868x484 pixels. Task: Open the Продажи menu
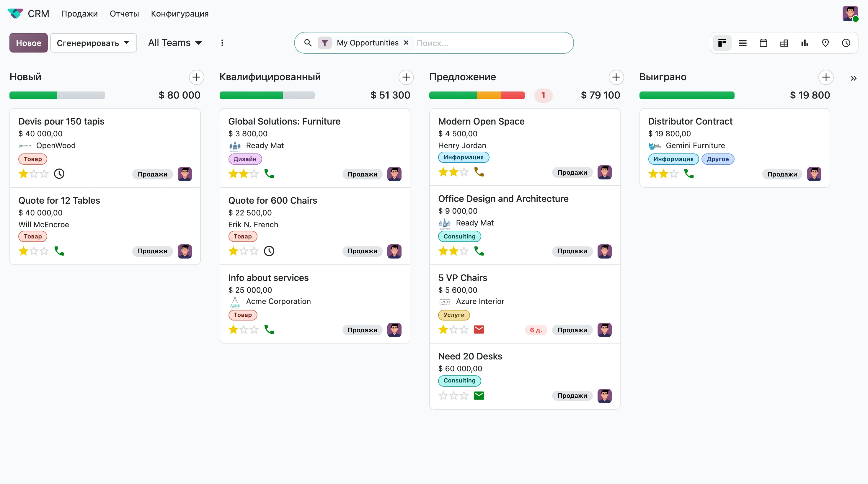pos(79,14)
